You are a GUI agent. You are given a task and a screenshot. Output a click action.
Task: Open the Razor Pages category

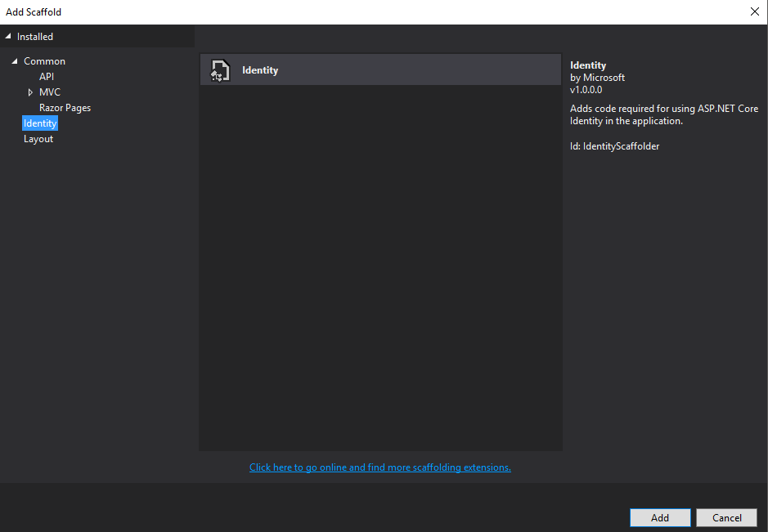[x=65, y=108]
